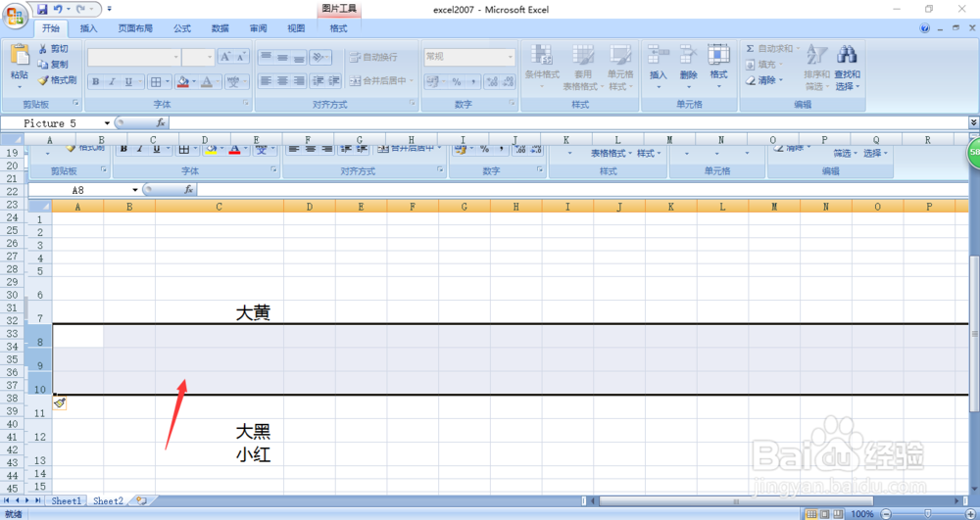
Task: Open the 字体 font dialog launcher
Action: tap(246, 103)
